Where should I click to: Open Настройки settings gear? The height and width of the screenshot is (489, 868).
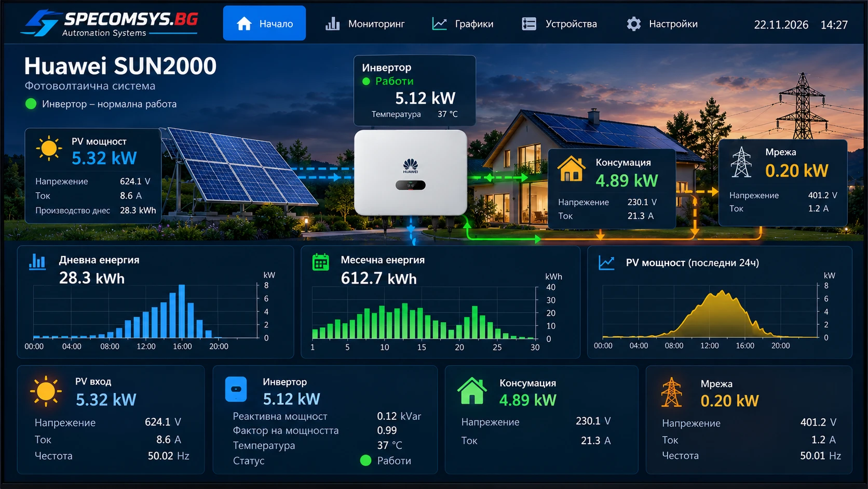click(662, 24)
